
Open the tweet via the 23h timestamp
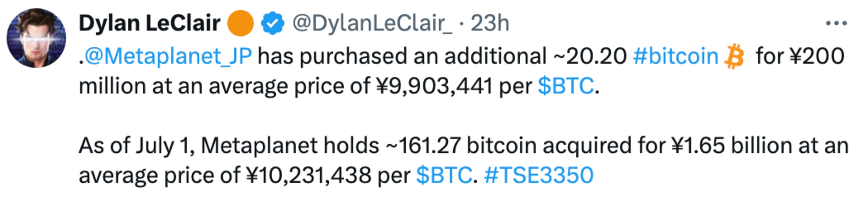click(490, 23)
